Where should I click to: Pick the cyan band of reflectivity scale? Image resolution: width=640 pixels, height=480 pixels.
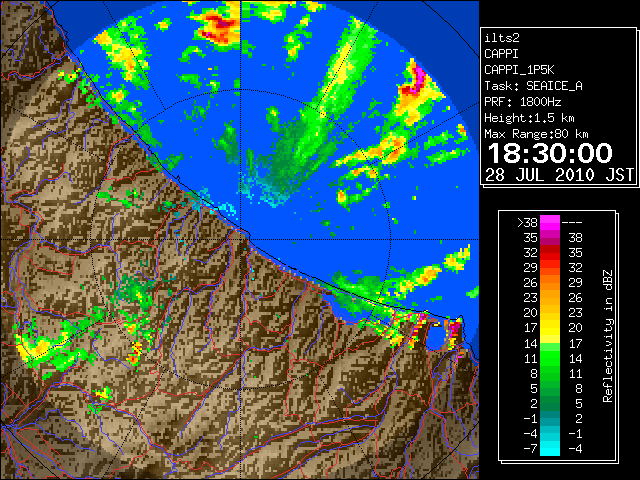[x=550, y=449]
